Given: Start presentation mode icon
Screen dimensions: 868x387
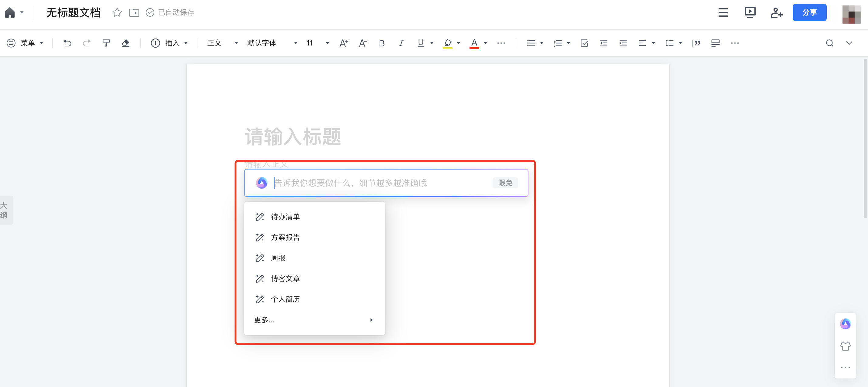Looking at the screenshot, I should coord(750,12).
